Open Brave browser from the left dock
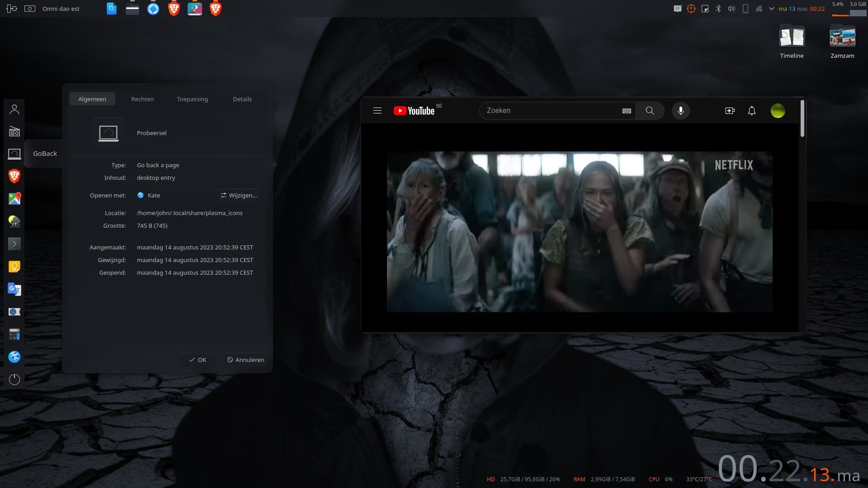 pos(14,176)
